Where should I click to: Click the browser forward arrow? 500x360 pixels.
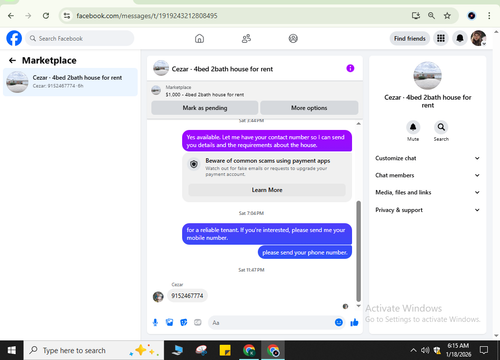(28, 16)
